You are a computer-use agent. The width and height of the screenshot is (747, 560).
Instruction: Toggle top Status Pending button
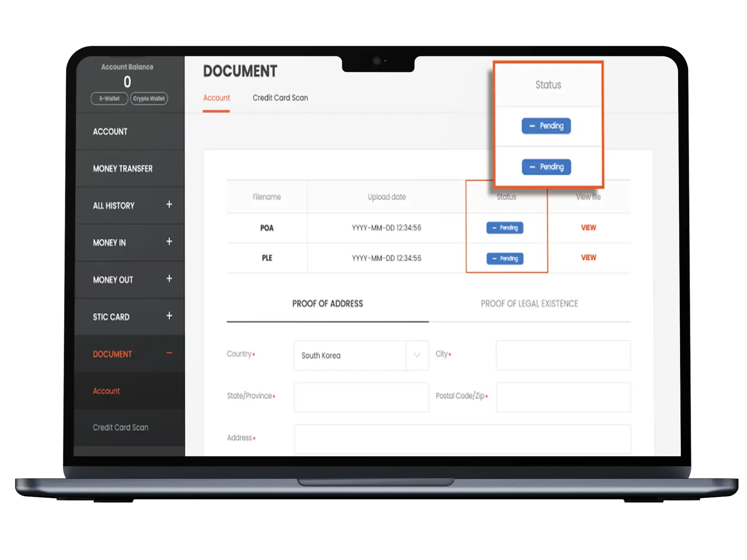point(546,125)
